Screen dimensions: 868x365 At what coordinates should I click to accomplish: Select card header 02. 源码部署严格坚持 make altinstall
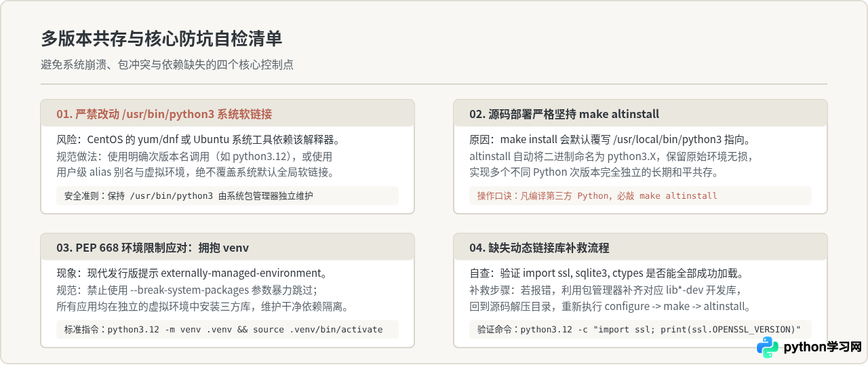point(640,113)
